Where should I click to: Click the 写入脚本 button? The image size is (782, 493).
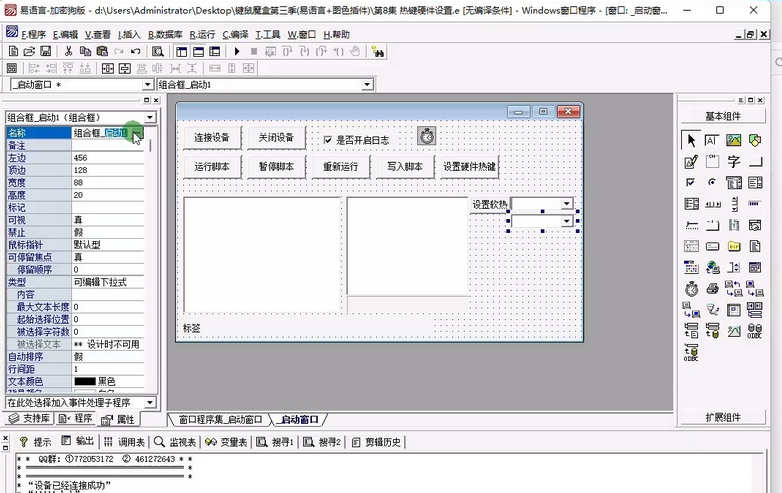coord(405,166)
